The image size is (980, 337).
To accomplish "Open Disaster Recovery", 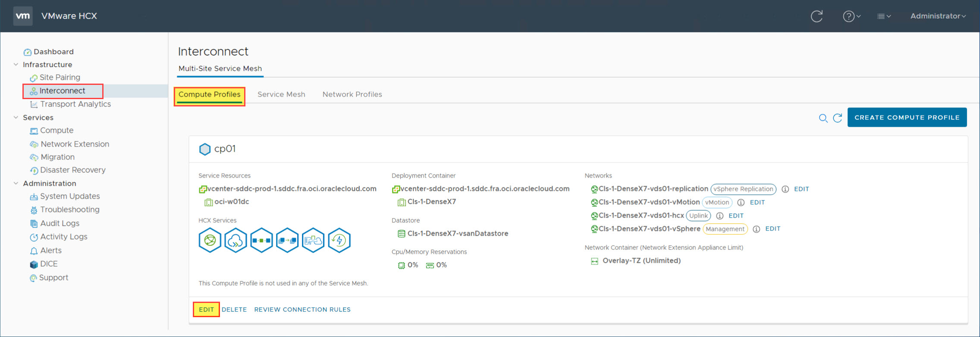I will coord(72,170).
